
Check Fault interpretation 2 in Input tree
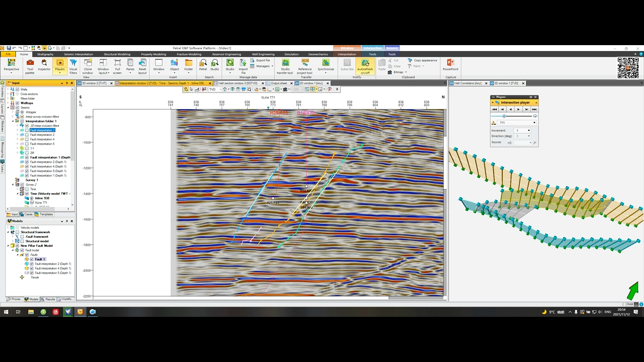click(x=27, y=135)
